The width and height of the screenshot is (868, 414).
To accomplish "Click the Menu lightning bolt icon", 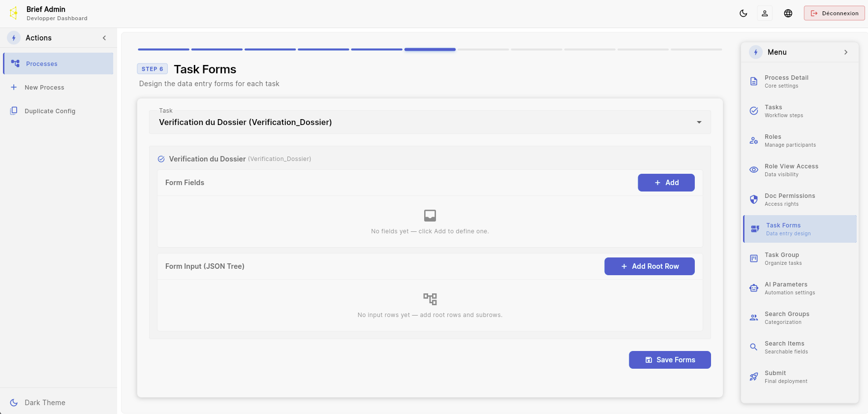I will [x=756, y=52].
